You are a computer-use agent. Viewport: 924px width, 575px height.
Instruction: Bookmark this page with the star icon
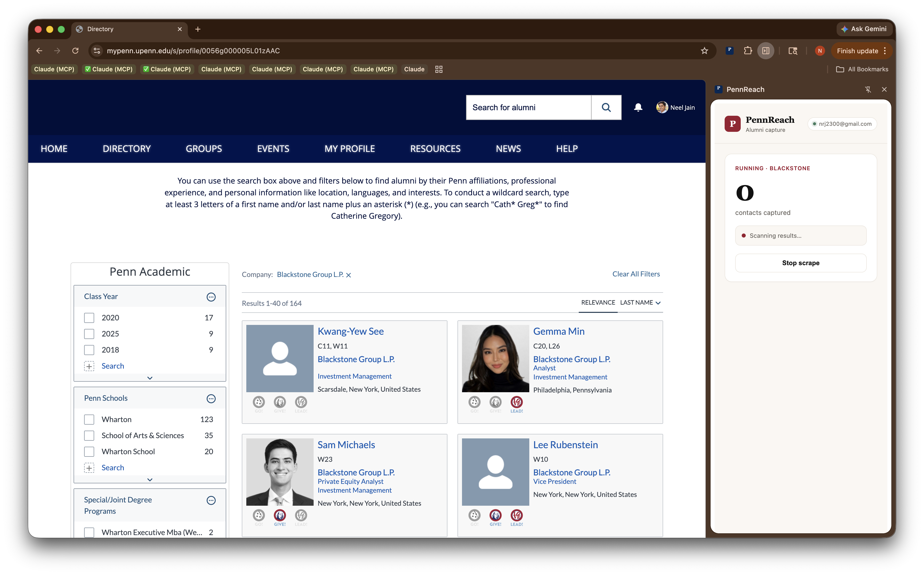(704, 50)
